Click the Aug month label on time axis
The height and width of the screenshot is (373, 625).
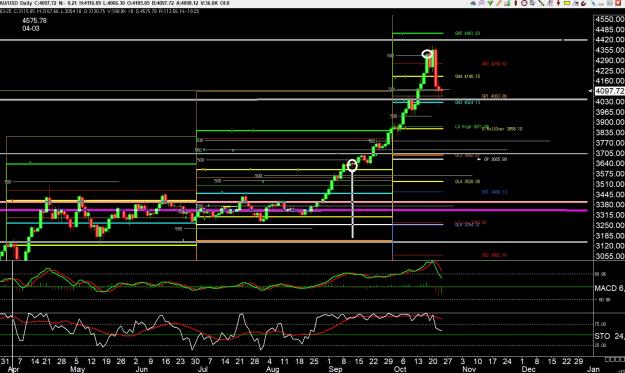pyautogui.click(x=272, y=369)
